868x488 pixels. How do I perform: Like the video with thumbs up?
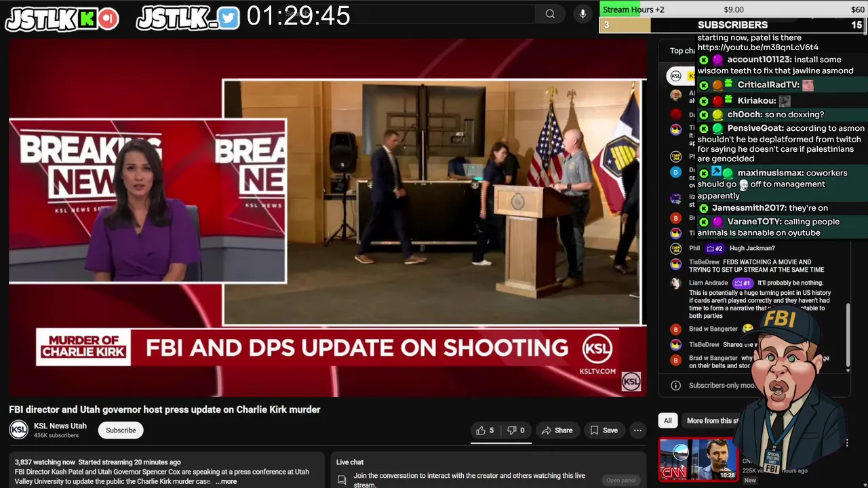pyautogui.click(x=486, y=430)
